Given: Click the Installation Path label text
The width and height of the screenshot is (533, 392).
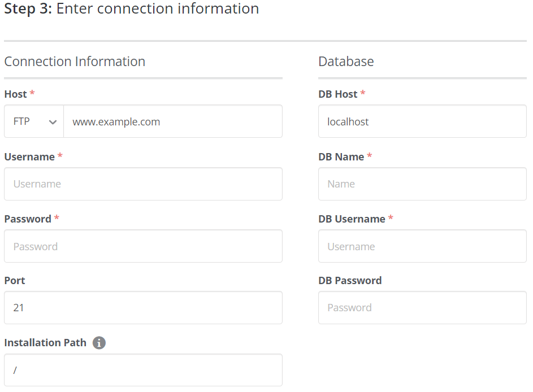Looking at the screenshot, I should (45, 343).
